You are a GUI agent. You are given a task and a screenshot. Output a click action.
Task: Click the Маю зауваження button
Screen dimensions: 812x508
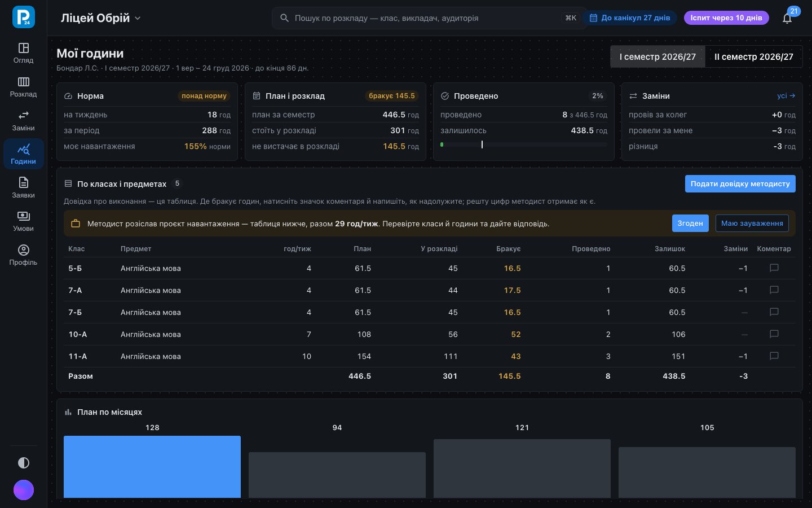[752, 223]
